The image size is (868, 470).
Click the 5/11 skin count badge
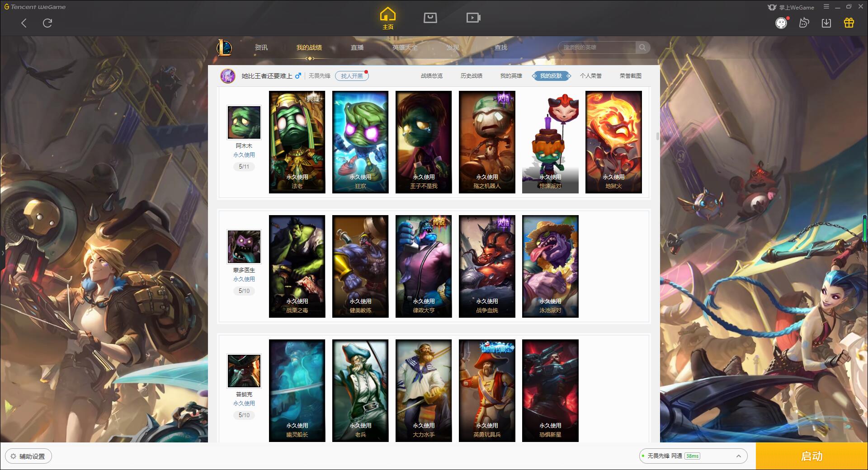tap(244, 167)
